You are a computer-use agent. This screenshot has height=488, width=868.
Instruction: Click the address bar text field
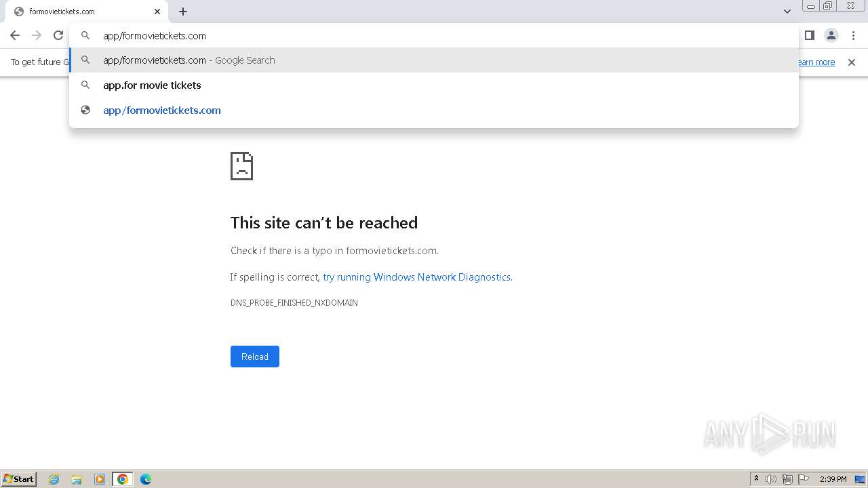(434, 35)
